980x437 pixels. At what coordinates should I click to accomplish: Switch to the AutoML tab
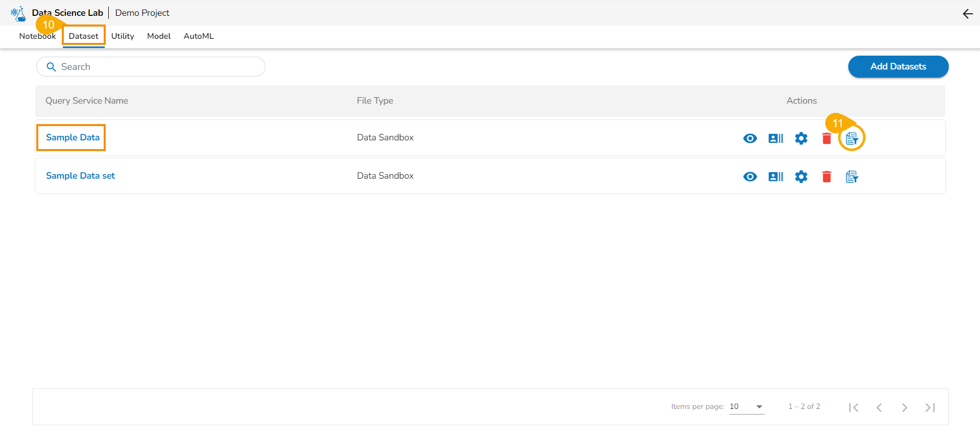(x=199, y=36)
